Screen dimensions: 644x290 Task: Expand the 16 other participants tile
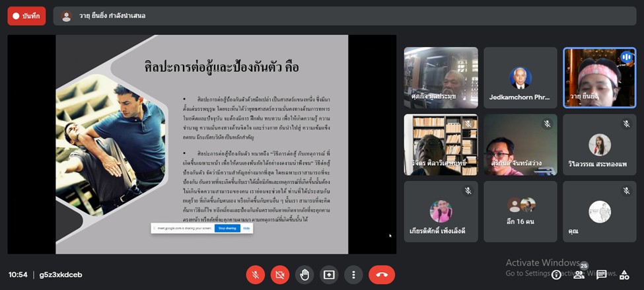click(520, 211)
